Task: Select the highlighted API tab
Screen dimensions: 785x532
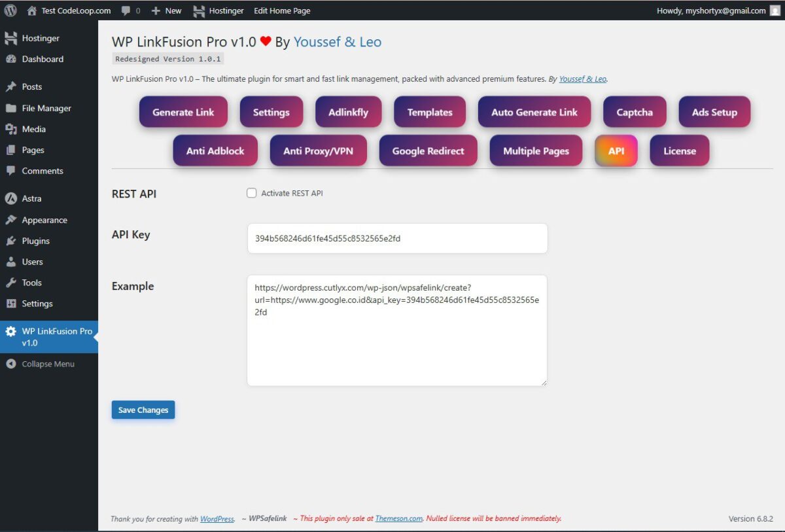Action: coord(616,151)
